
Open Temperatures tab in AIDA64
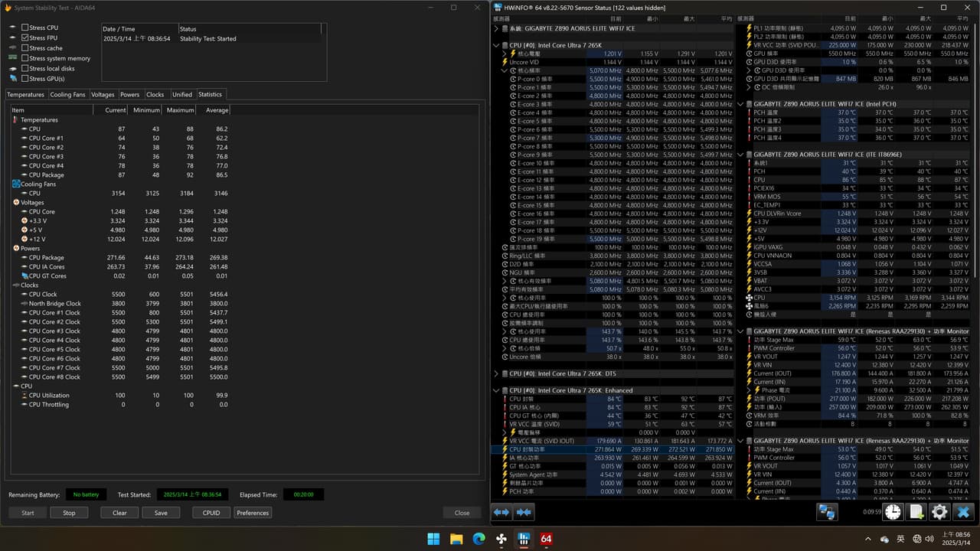click(26, 95)
